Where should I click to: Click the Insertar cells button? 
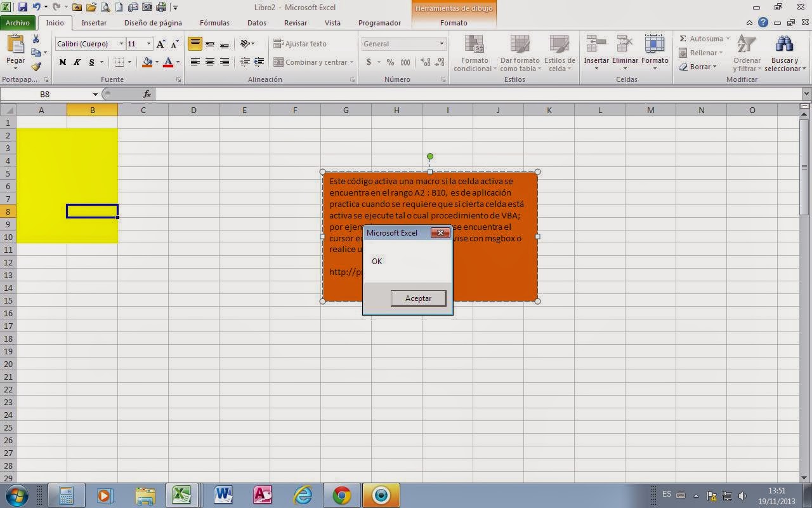(596, 53)
